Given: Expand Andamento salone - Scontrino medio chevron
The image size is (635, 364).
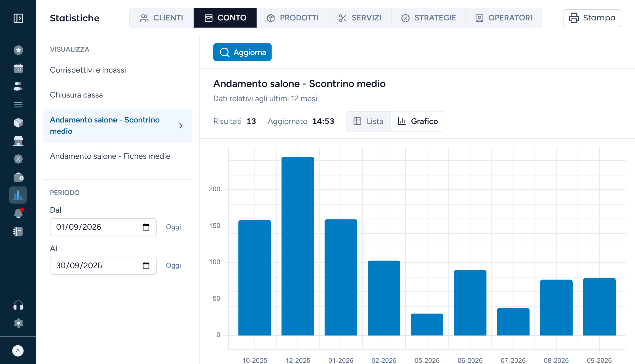Looking at the screenshot, I should (x=181, y=126).
